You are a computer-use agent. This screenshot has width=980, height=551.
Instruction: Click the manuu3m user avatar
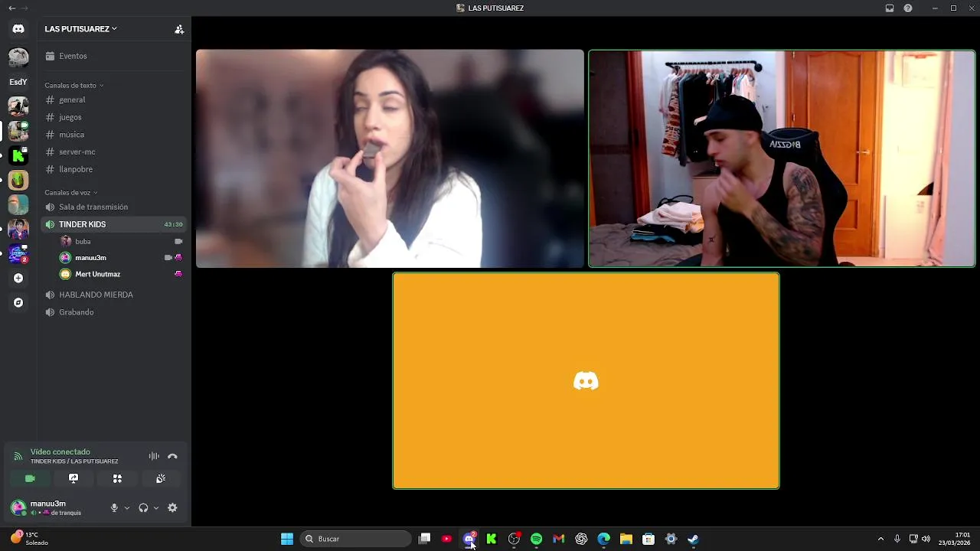[18, 507]
